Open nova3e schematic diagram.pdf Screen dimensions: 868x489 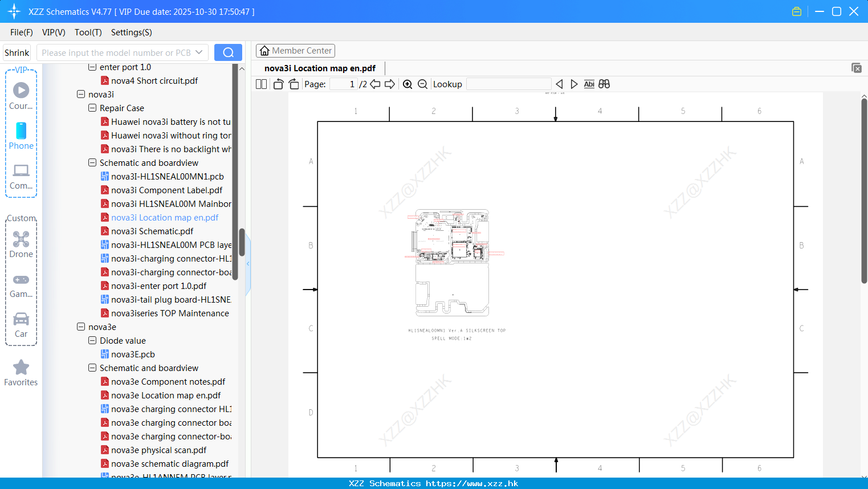click(170, 464)
